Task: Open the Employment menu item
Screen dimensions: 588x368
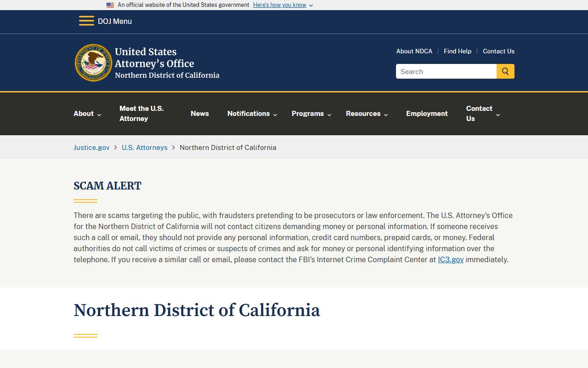Action: [x=427, y=114]
